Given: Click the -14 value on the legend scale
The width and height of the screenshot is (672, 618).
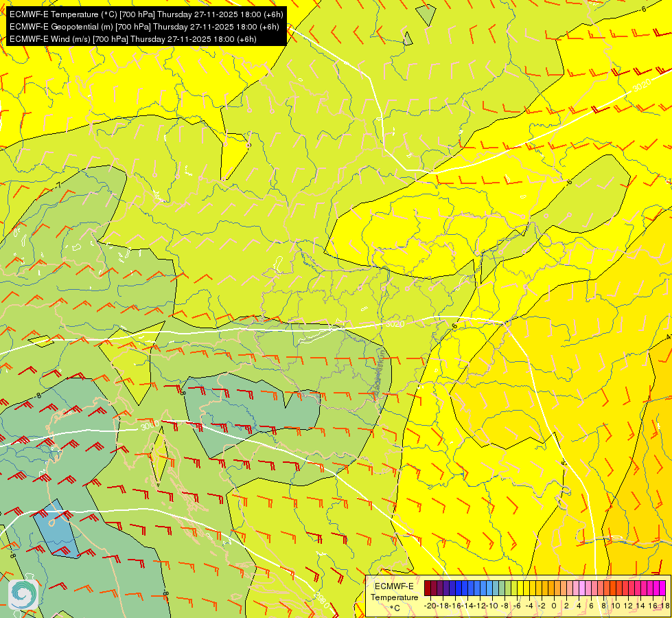Looking at the screenshot, I should pos(468,606).
